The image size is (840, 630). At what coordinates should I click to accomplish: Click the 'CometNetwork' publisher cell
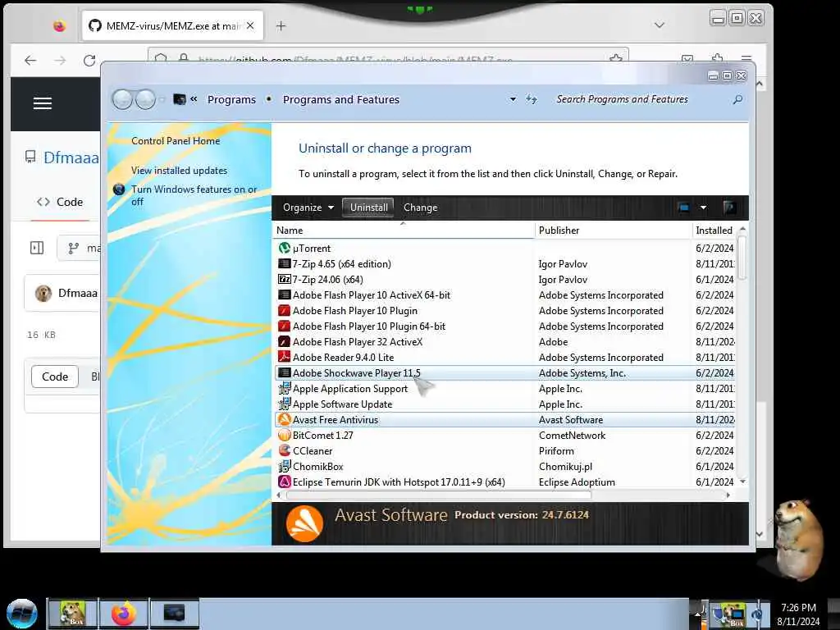click(572, 435)
